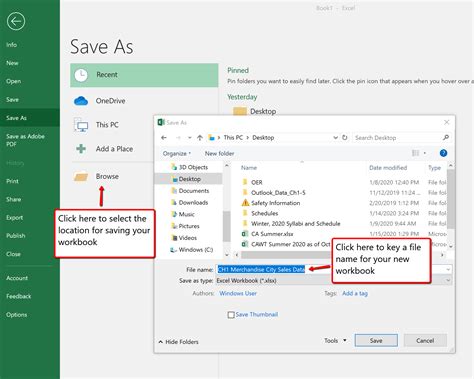The width and height of the screenshot is (474, 379).
Task: Click This PC in the breadcrumb path
Action: coord(233,137)
